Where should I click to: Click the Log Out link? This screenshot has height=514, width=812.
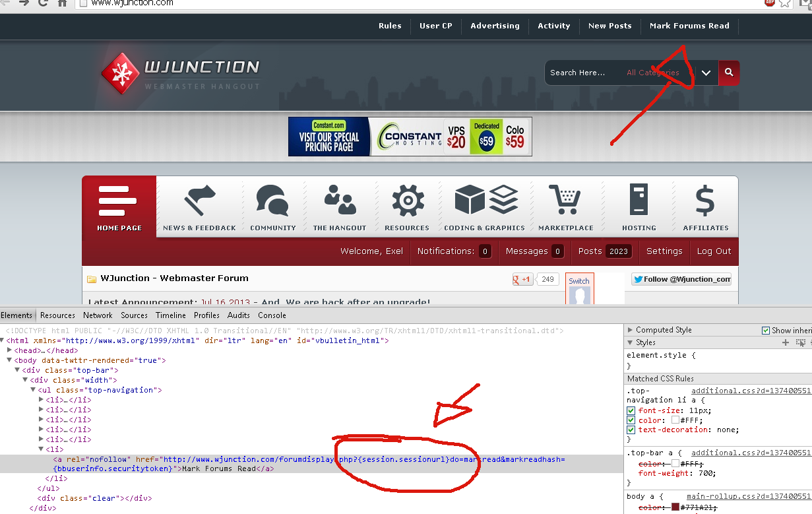tap(714, 251)
